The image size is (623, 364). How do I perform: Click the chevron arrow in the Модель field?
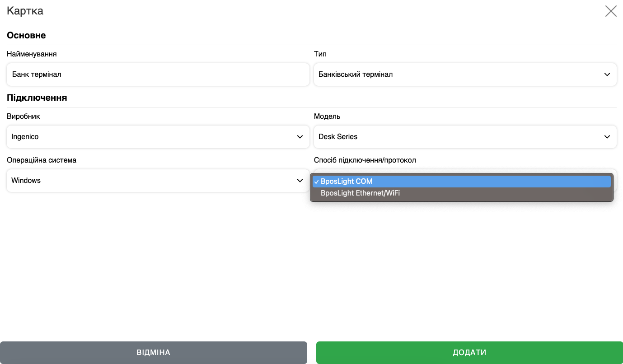coord(607,137)
